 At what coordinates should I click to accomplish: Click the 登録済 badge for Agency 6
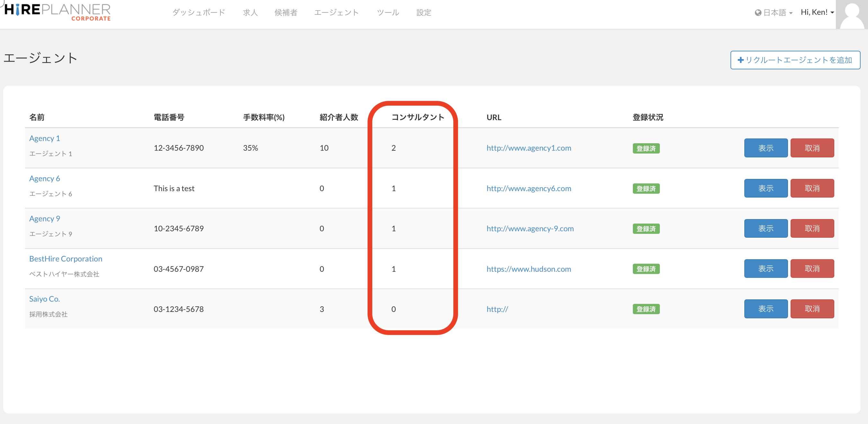(x=646, y=189)
